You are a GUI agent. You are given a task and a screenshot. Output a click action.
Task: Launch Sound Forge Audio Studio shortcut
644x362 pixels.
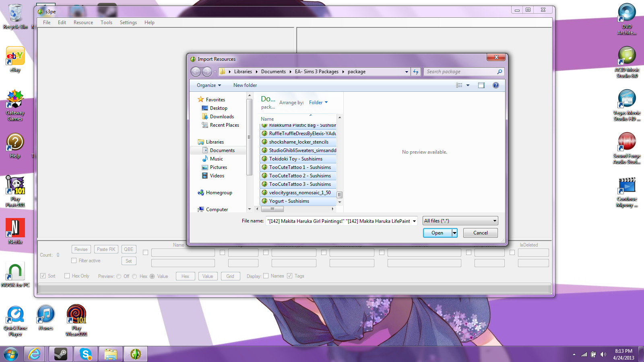click(x=627, y=148)
